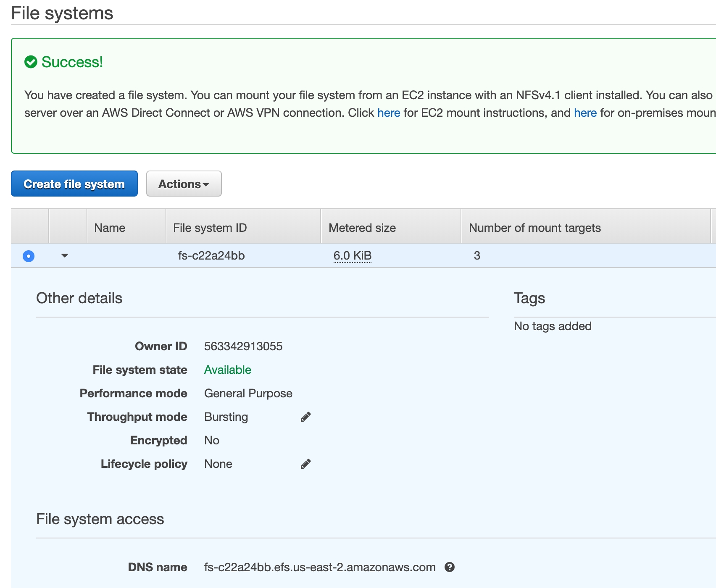Viewport: 716px width, 588px height.
Task: Click the Create file system button
Action: point(74,184)
